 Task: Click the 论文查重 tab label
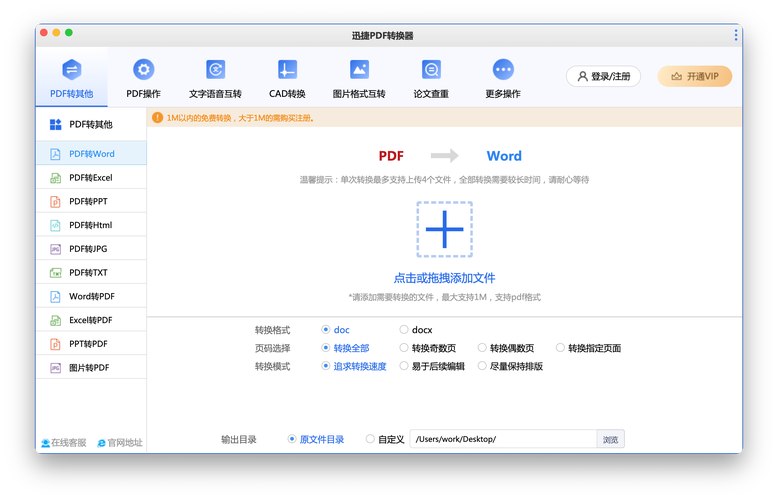431,94
